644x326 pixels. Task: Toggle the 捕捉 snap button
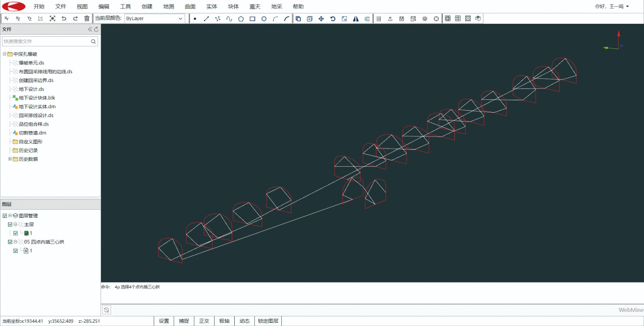pyautogui.click(x=184, y=321)
